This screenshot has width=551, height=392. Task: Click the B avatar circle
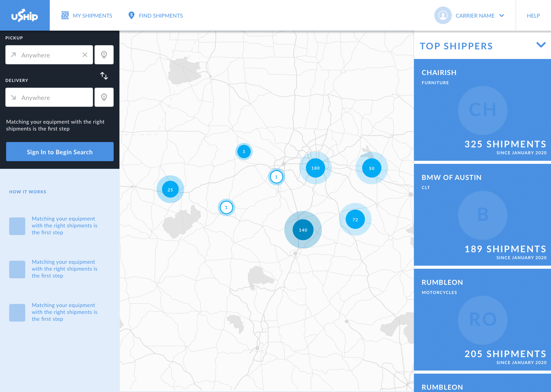pyautogui.click(x=483, y=215)
